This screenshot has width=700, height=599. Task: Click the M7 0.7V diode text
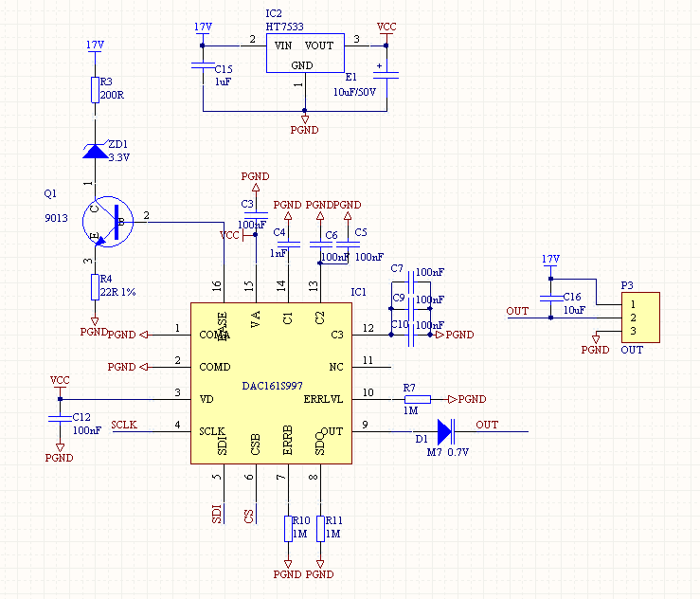click(x=448, y=452)
